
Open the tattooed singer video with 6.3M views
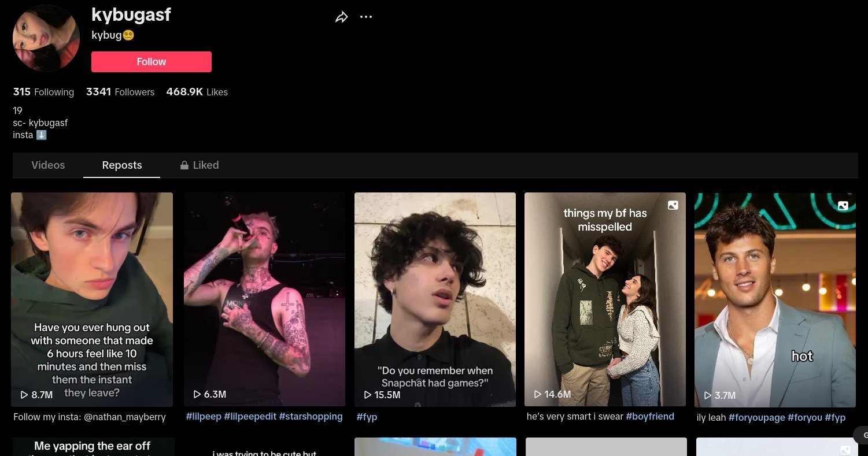coord(264,299)
